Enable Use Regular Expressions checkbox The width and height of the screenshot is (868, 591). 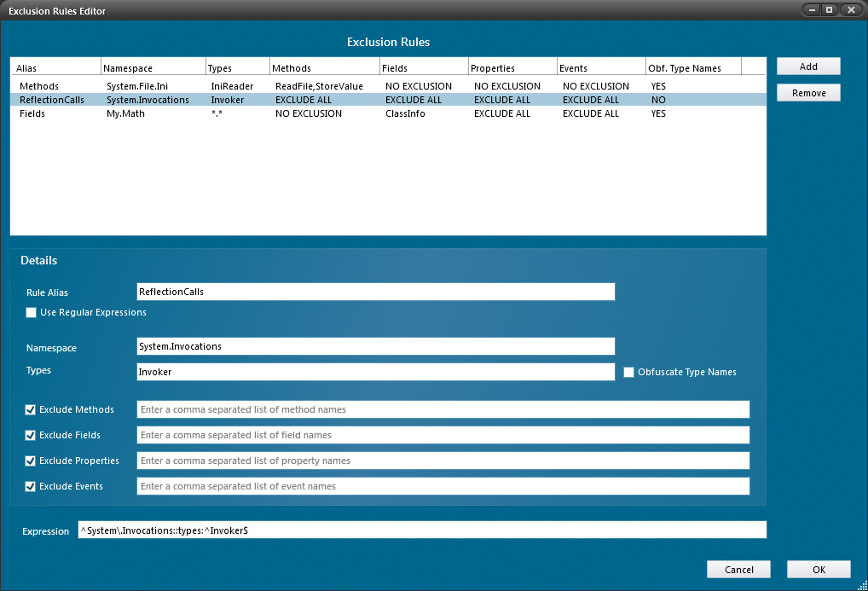(32, 313)
